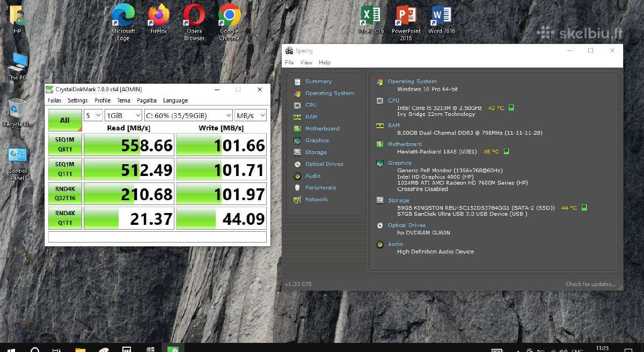The image size is (644, 352).
Task: Click the 210.68 read result
Action: coord(129,194)
